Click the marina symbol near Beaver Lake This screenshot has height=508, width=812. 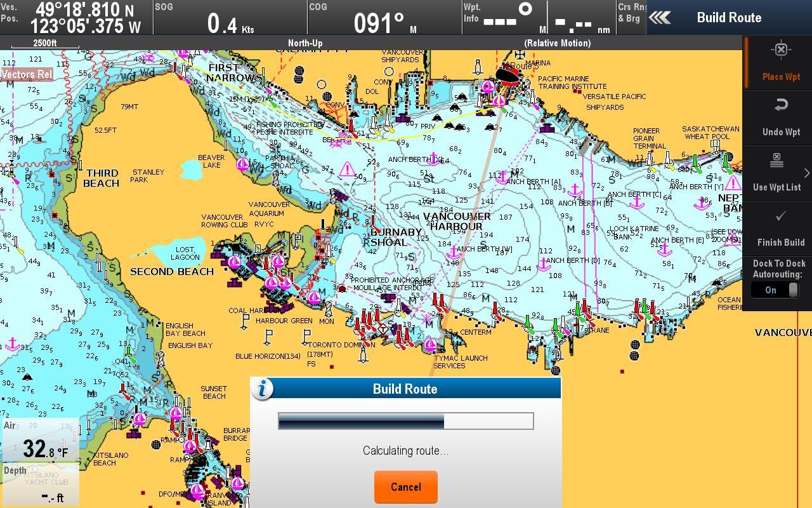(x=242, y=164)
